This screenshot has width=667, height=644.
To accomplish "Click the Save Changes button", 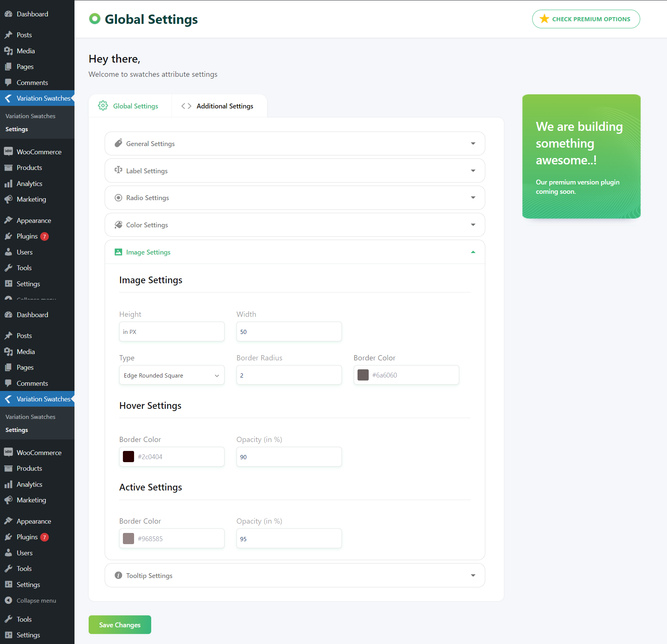I will point(120,625).
